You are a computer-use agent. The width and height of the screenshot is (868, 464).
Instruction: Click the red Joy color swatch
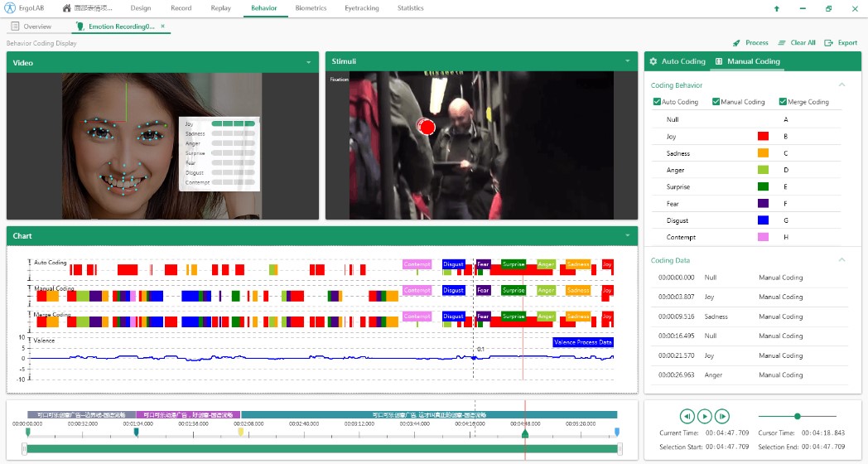(763, 137)
